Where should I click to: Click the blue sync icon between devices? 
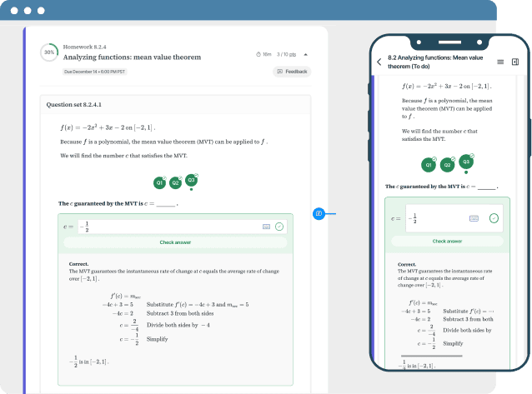click(319, 214)
